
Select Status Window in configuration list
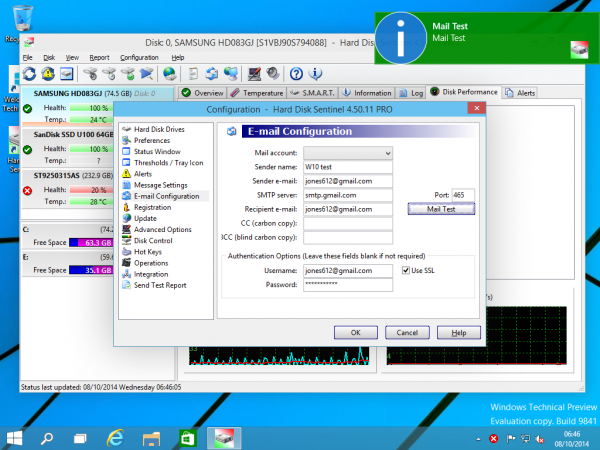tap(157, 152)
